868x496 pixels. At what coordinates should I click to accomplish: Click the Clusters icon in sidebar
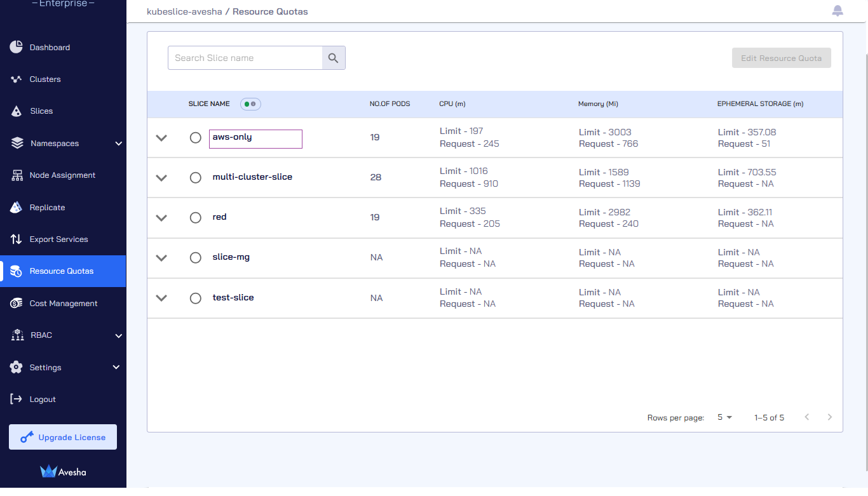17,79
